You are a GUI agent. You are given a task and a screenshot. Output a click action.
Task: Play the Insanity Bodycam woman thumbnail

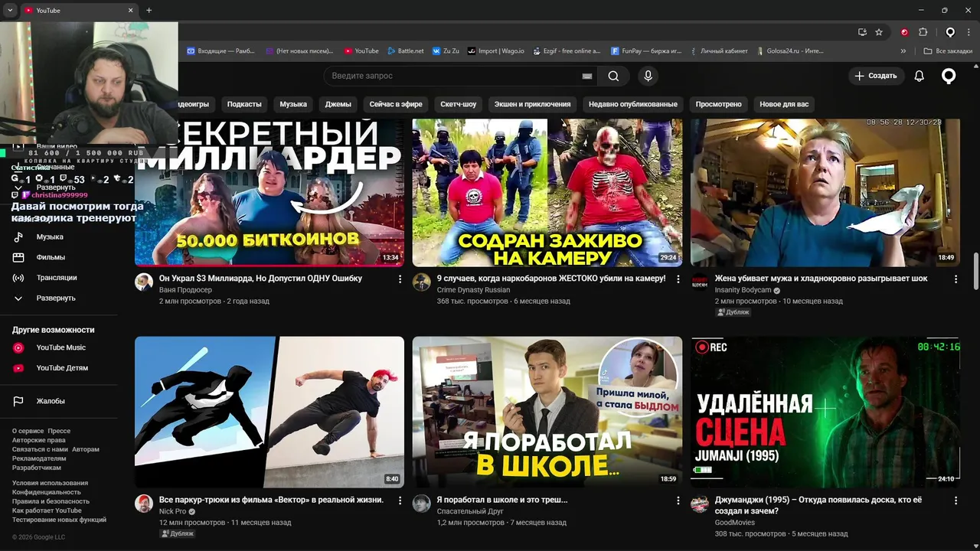click(x=825, y=193)
